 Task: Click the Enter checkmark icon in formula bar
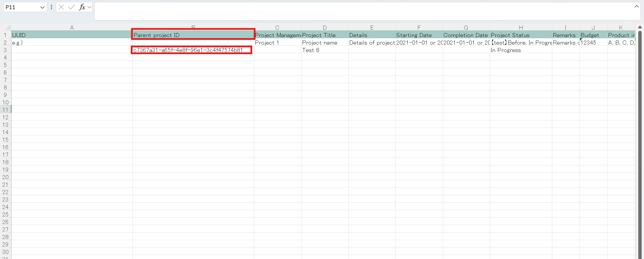(71, 7)
